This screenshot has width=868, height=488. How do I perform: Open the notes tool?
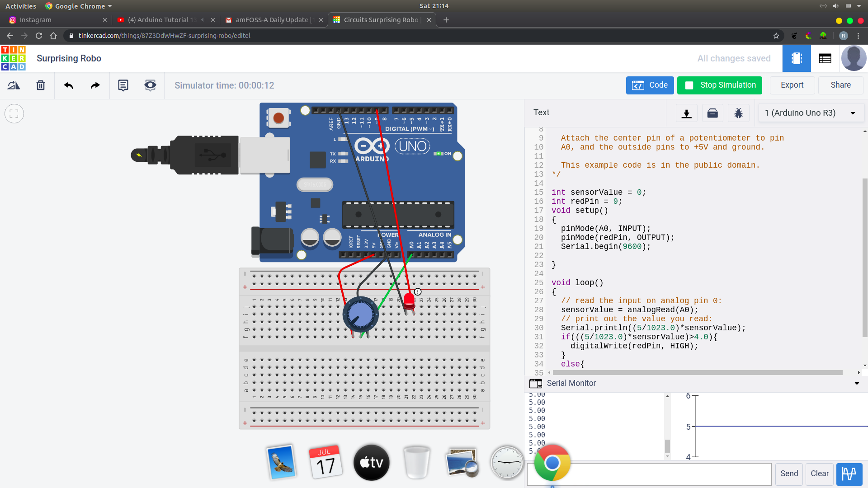[123, 85]
